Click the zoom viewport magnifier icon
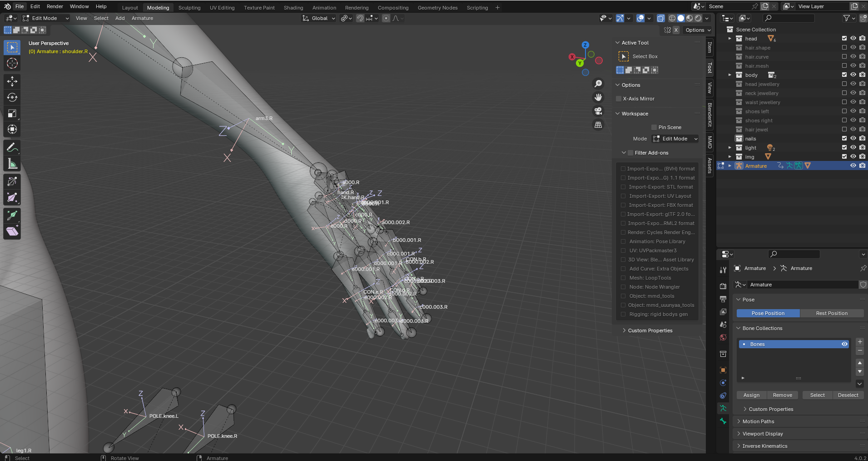 pos(598,84)
